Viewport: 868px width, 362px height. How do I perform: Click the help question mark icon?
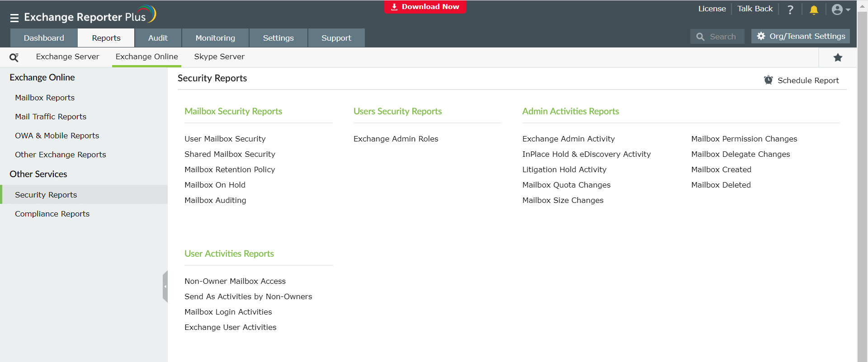click(790, 9)
